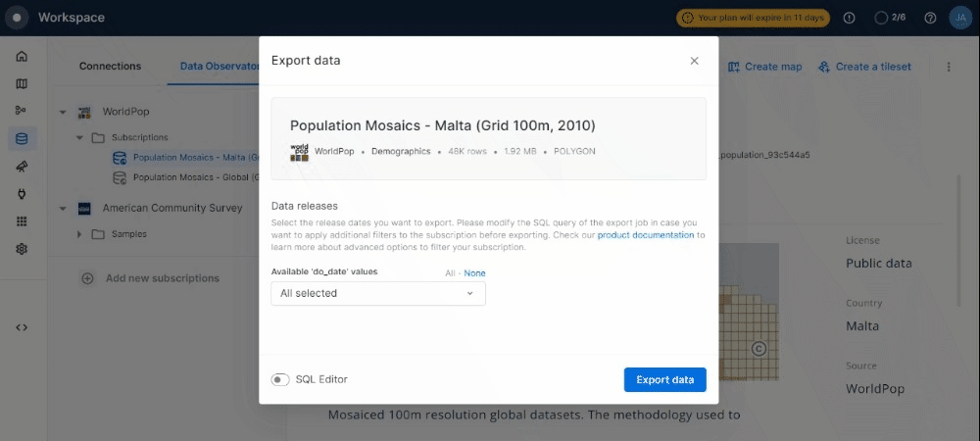Switch to the Data Observatory tab
980x441 pixels.
coord(219,67)
